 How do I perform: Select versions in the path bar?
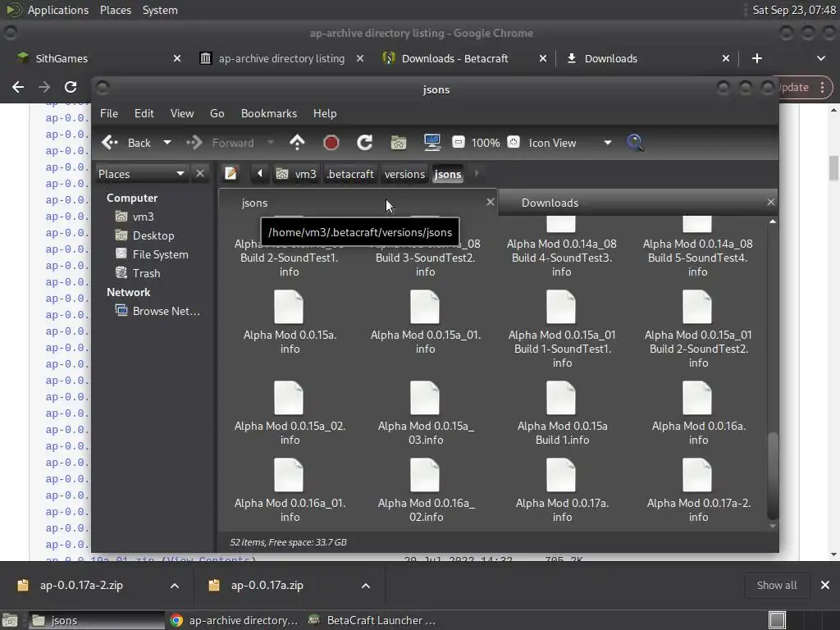(x=404, y=174)
